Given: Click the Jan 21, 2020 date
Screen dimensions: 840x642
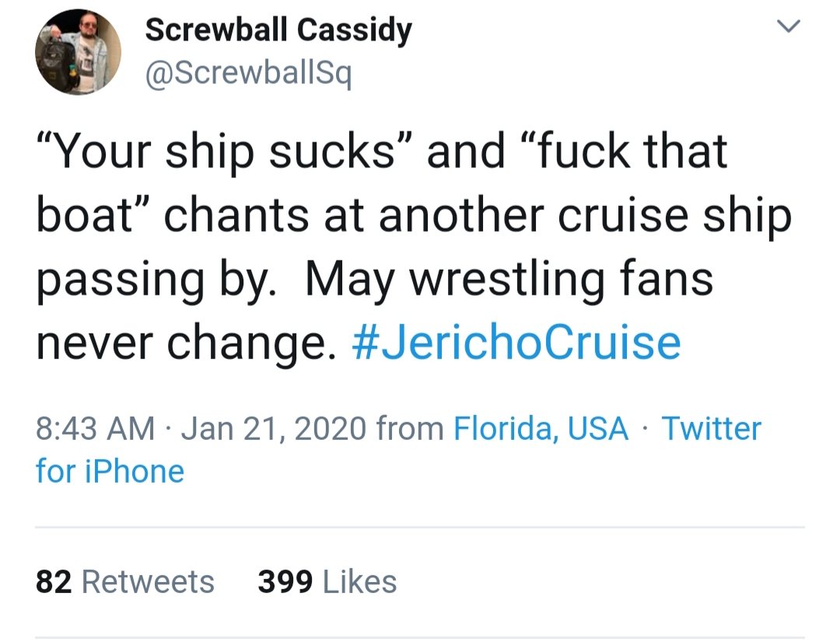Looking at the screenshot, I should (x=273, y=428).
